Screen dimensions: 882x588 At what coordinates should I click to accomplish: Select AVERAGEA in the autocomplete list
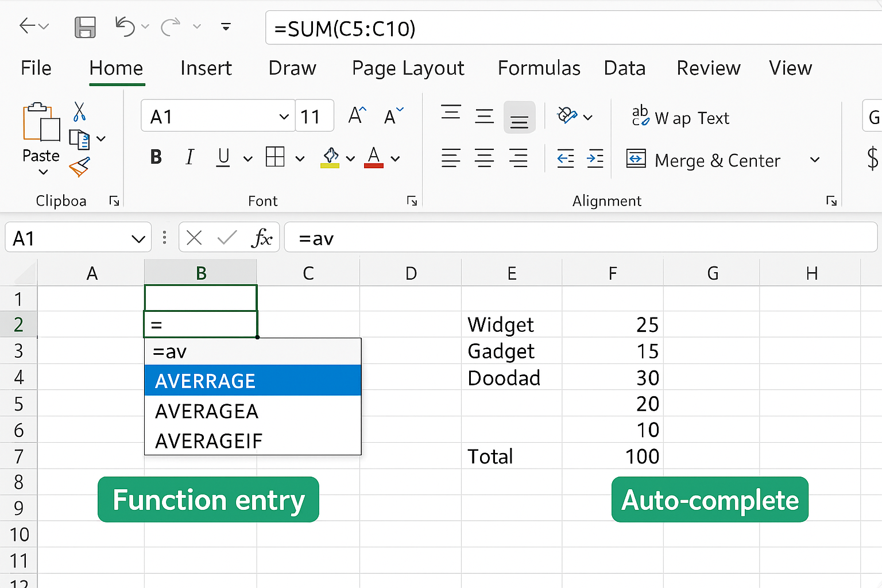[253, 411]
